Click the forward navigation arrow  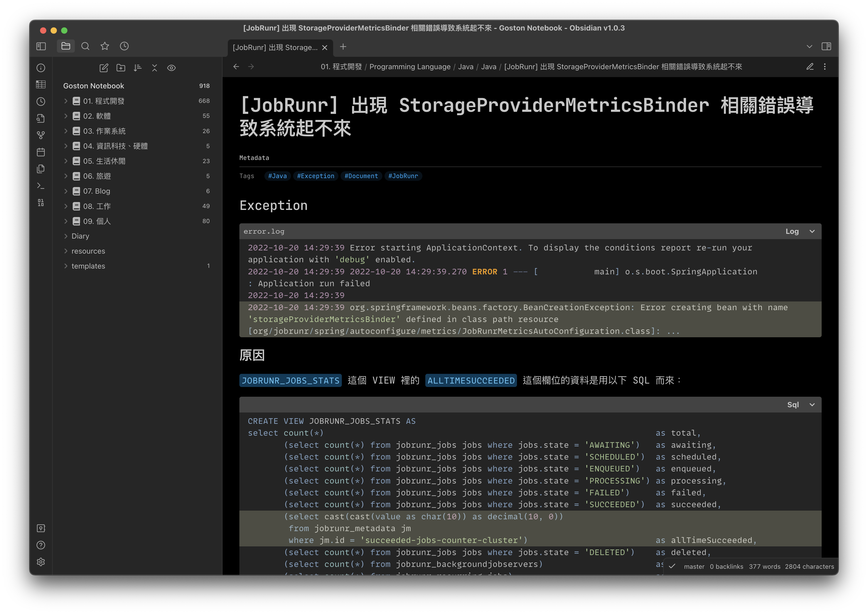point(252,67)
